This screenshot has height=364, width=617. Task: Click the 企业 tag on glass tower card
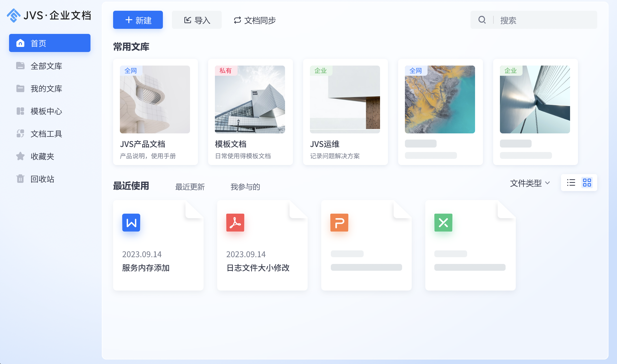(x=511, y=70)
